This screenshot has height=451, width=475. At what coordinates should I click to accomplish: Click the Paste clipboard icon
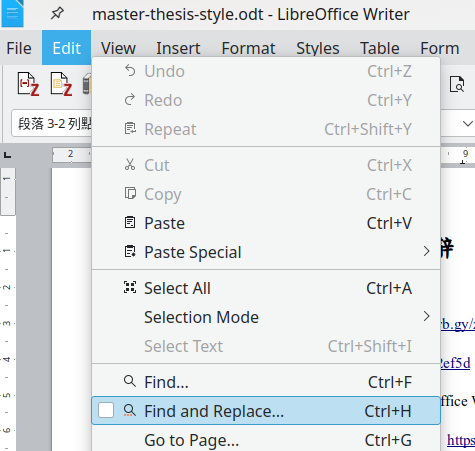click(130, 222)
